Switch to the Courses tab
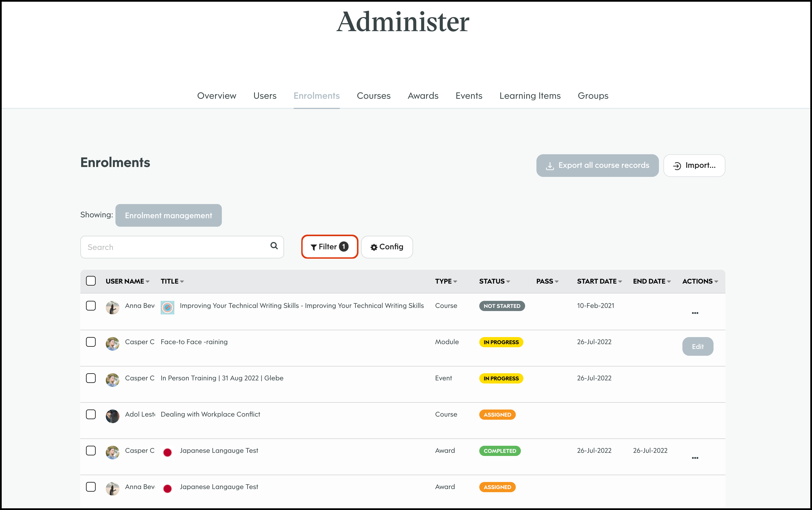Viewport: 812px width, 510px height. [x=373, y=96]
